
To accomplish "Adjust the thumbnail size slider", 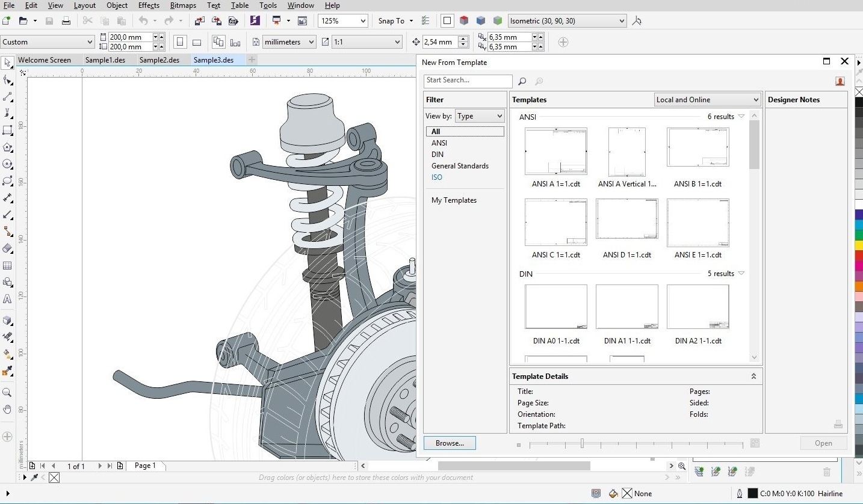I will pyautogui.click(x=582, y=443).
